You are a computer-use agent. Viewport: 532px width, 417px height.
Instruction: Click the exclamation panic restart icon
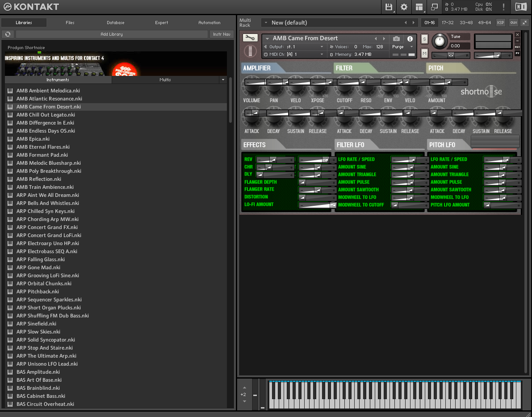[x=503, y=7]
